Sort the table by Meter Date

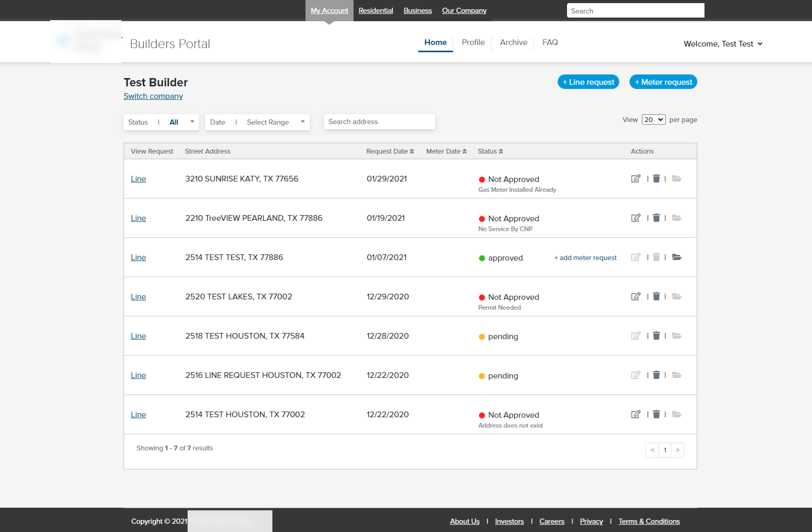coord(465,151)
